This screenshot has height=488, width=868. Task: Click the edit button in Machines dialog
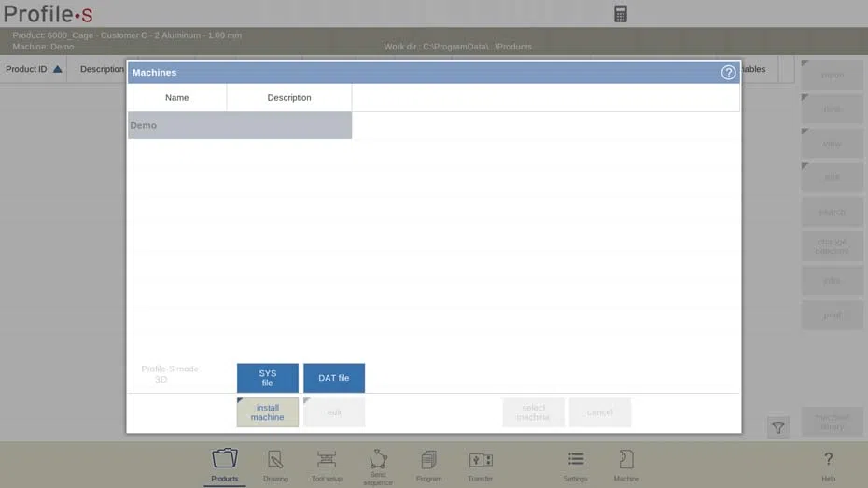tap(334, 412)
